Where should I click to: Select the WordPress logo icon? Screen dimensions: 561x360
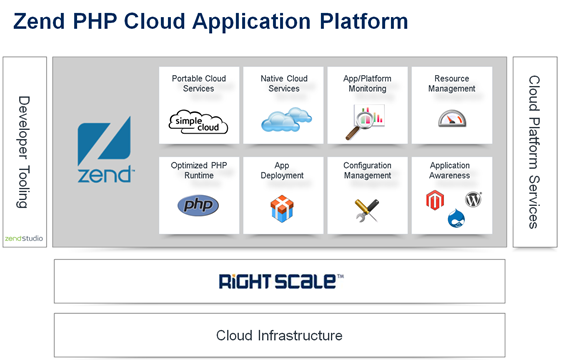pos(473,199)
